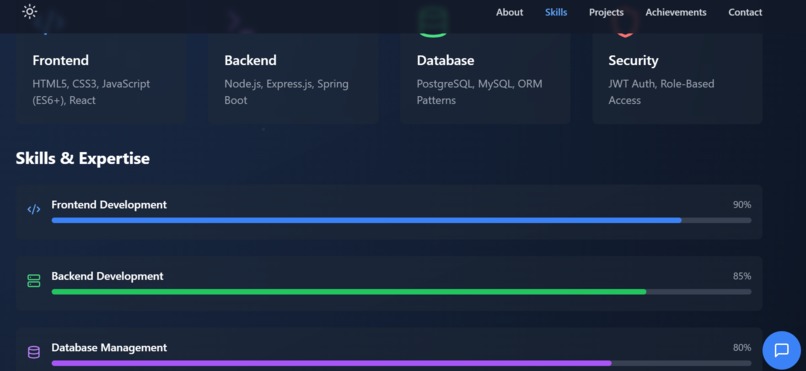Open the chat bubble button
Image resolution: width=806 pixels, height=371 pixels.
point(781,350)
